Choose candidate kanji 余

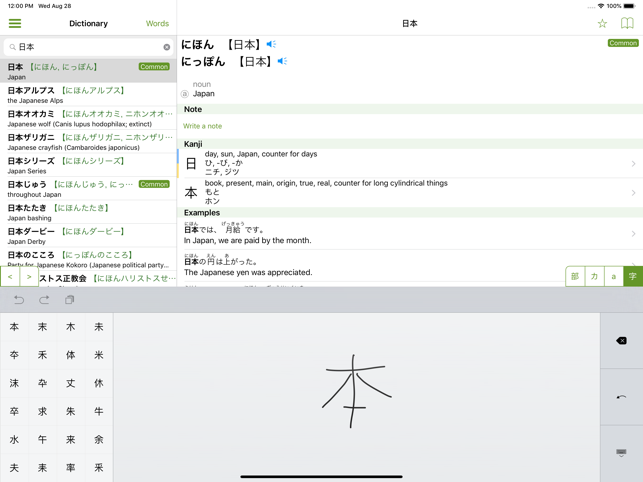99,439
